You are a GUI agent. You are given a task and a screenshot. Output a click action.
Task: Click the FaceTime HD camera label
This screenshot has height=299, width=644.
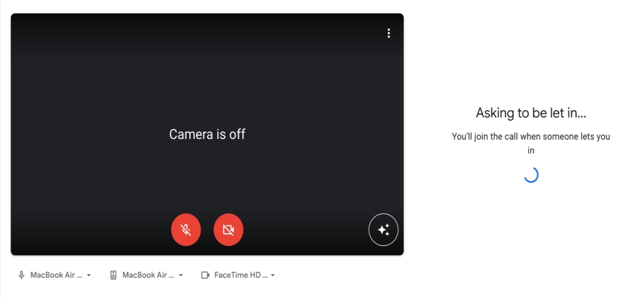tap(240, 275)
